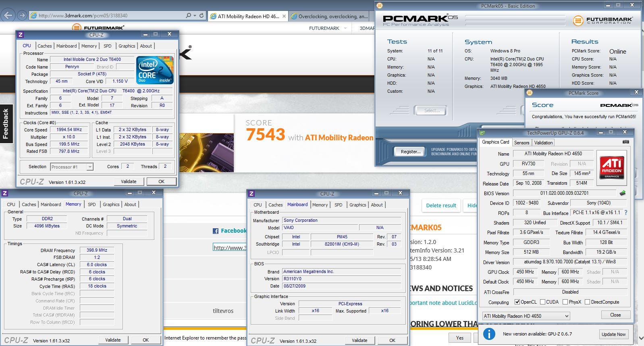This screenshot has width=644, height=346.
Task: Click the result URL text field on webpage
Action: coord(229,247)
